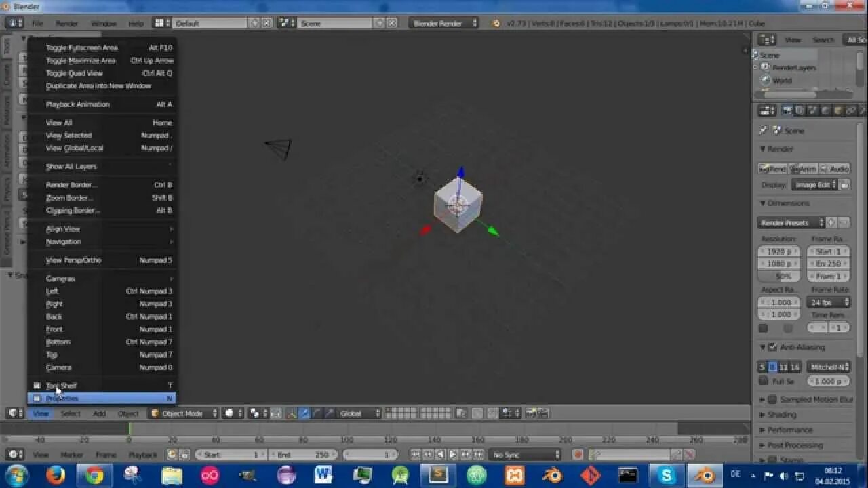868x488 pixels.
Task: Select Duplicate Area into New Window
Action: 102,86
